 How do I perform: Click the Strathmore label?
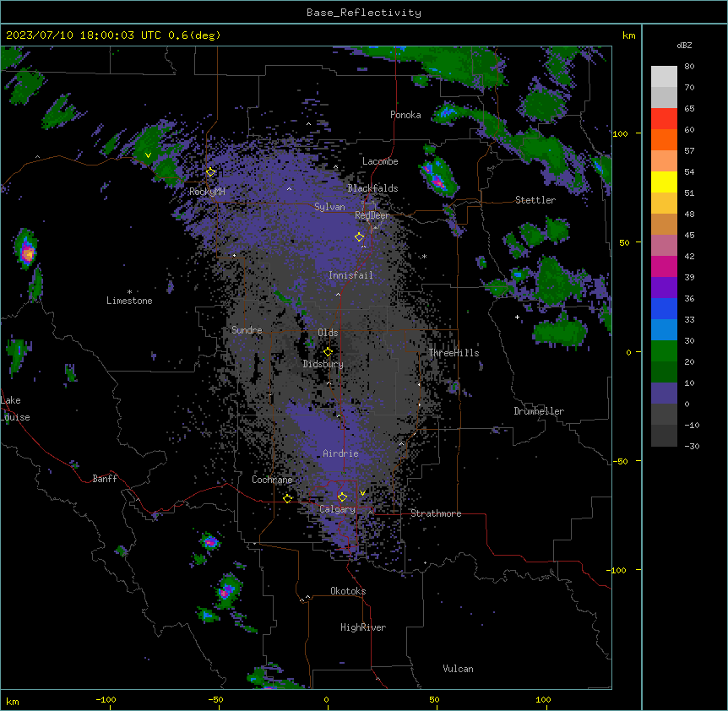(436, 513)
